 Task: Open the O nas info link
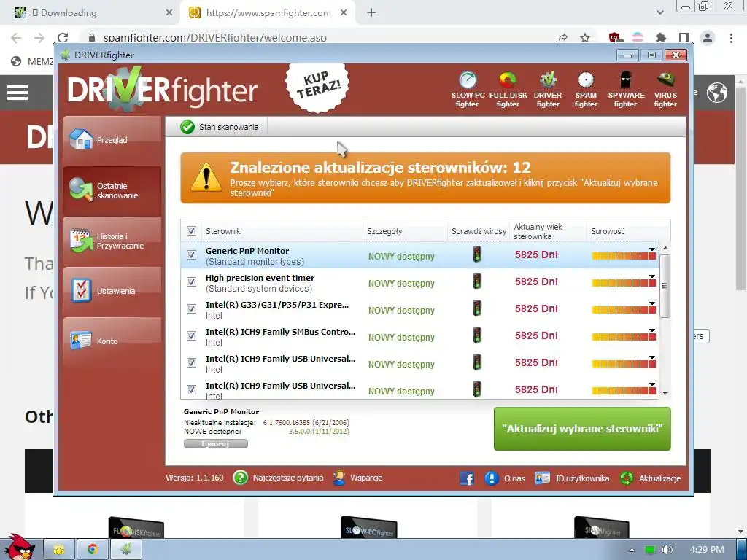(505, 478)
